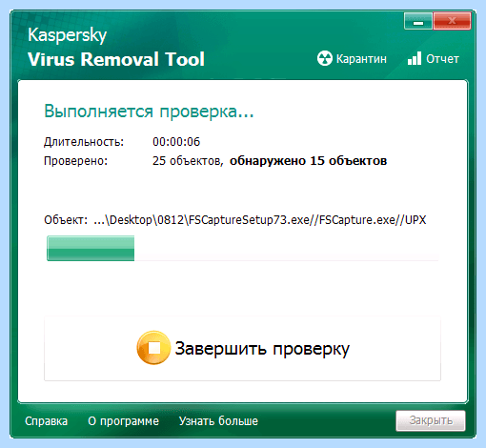Click the orange stop scan icon
The height and width of the screenshot is (448, 486).
[153, 348]
